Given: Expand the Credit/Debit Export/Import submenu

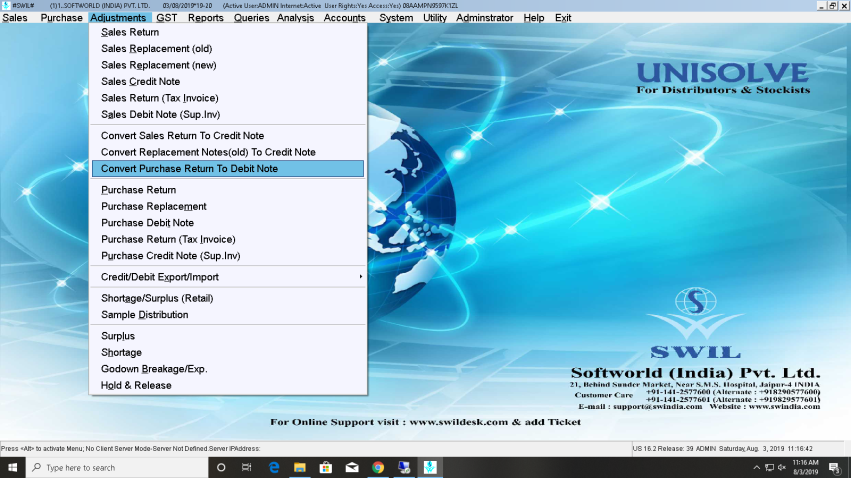Looking at the screenshot, I should click(228, 277).
